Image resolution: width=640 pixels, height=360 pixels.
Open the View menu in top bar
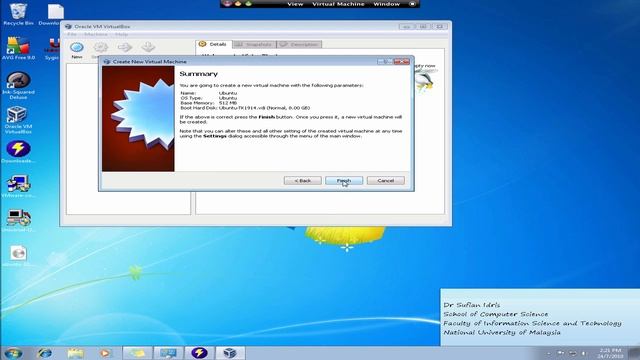point(295,4)
